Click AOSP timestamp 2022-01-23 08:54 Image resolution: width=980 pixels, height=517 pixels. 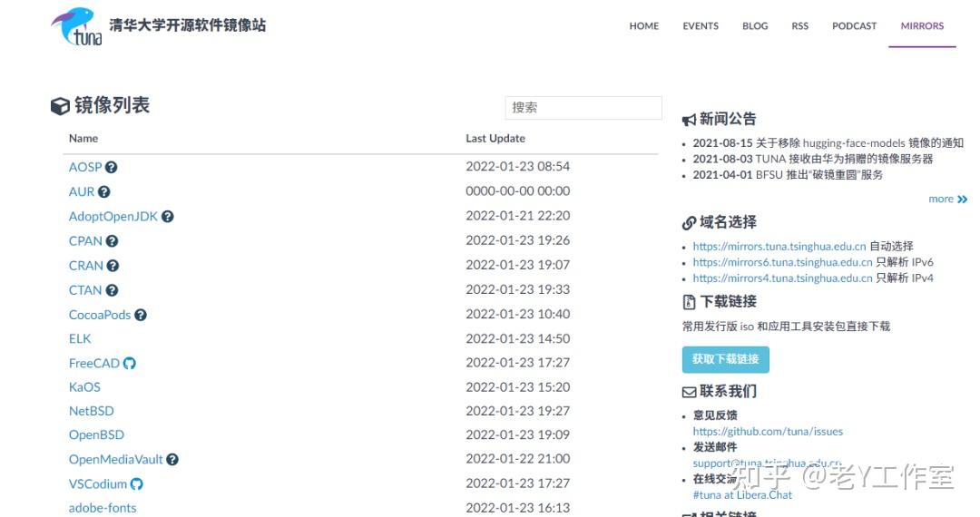[x=517, y=167]
